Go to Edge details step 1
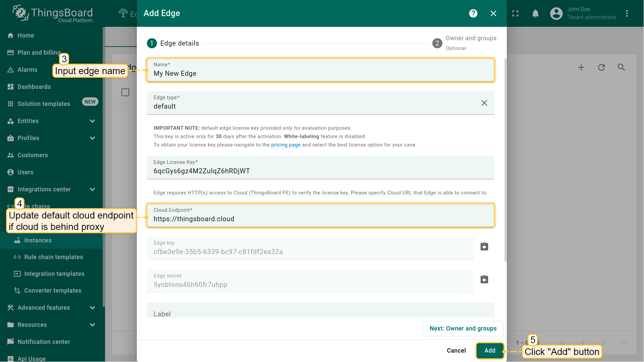Image resolution: width=644 pixels, height=362 pixels. click(x=173, y=43)
